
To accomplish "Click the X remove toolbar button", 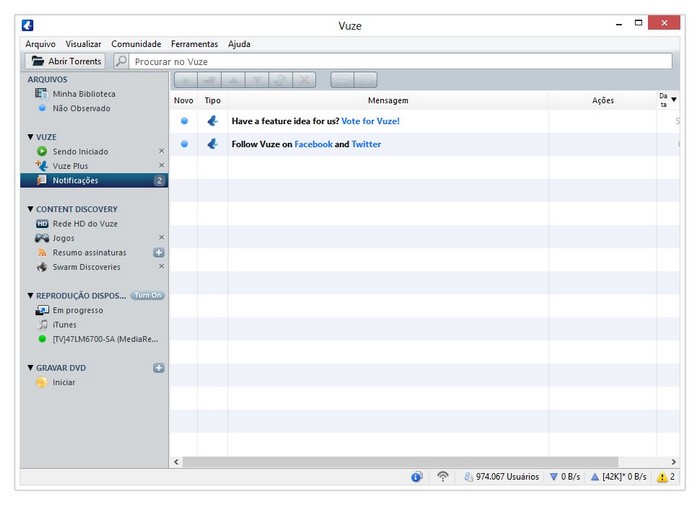I will (304, 80).
